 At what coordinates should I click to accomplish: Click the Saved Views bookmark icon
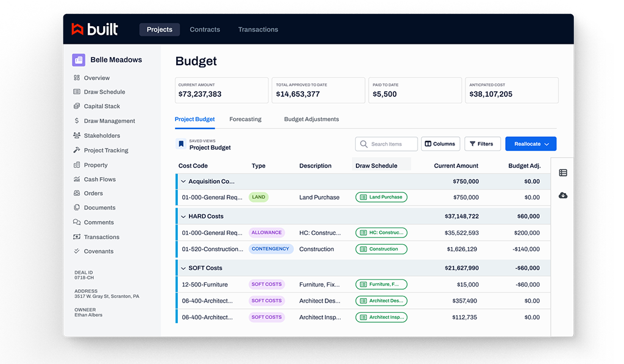pos(181,144)
